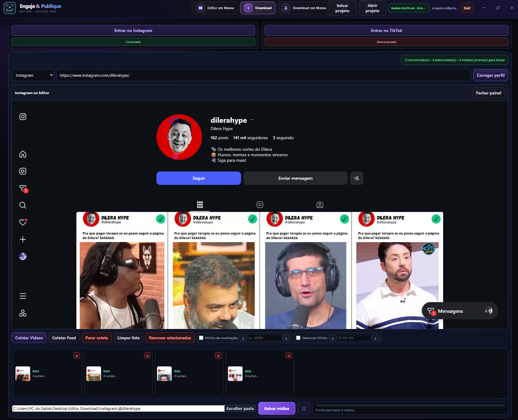Click the Carregar perfil button
This screenshot has height=420, width=518.
(x=491, y=75)
